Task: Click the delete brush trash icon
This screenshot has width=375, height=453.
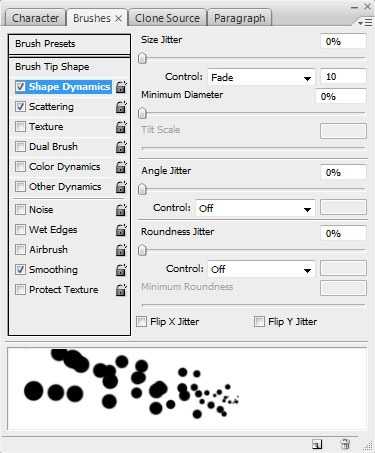Action: pos(345,444)
